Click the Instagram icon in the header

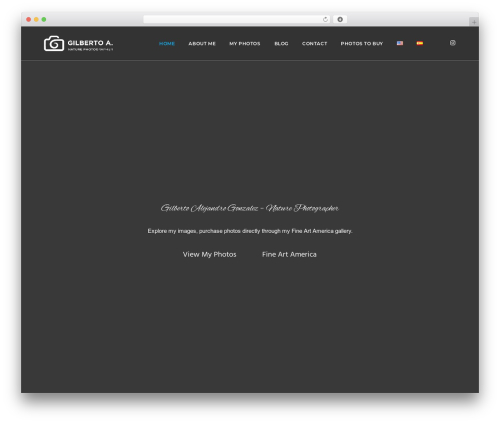coord(453,43)
